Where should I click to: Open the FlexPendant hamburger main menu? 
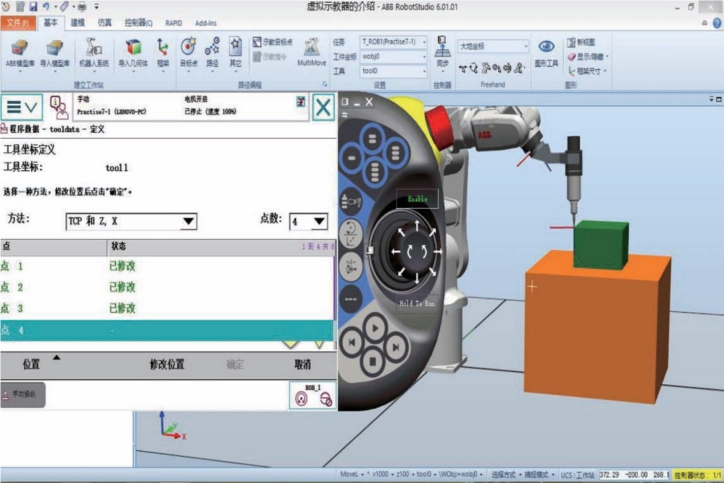click(x=22, y=107)
